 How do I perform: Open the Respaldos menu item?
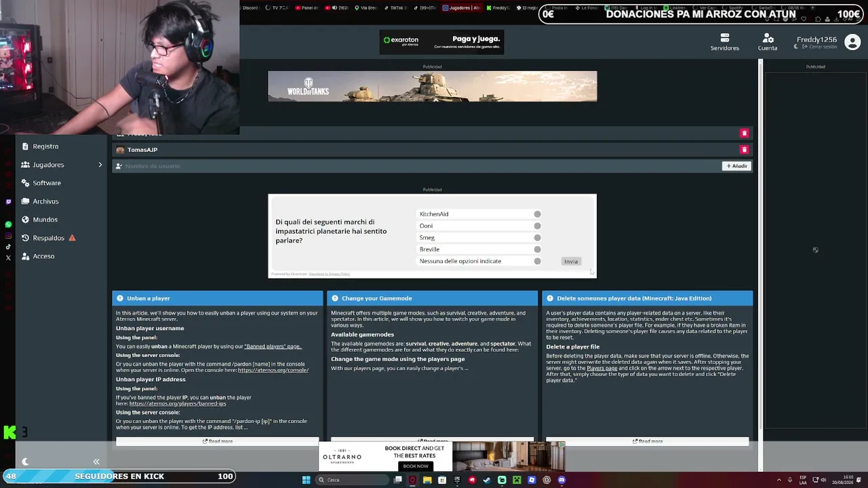pyautogui.click(x=49, y=238)
